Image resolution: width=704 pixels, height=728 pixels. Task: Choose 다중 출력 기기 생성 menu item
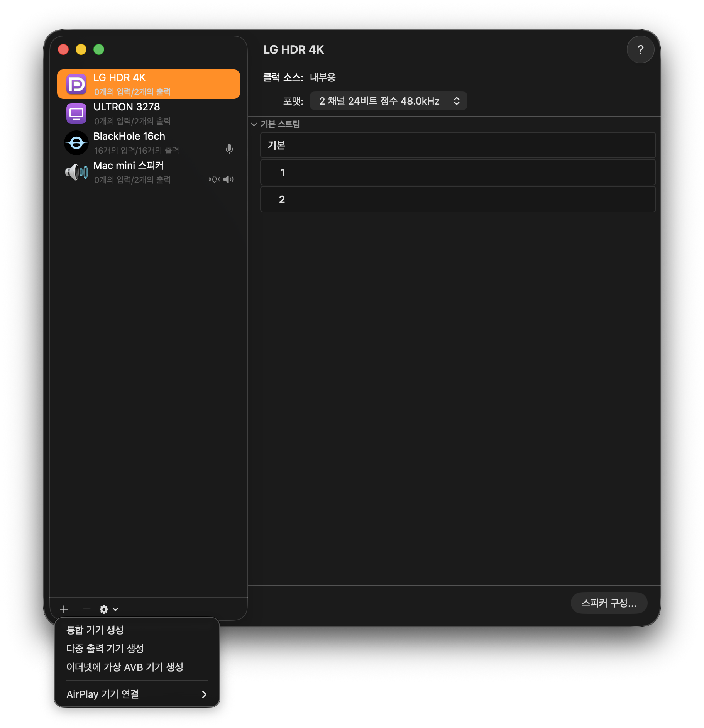click(105, 648)
